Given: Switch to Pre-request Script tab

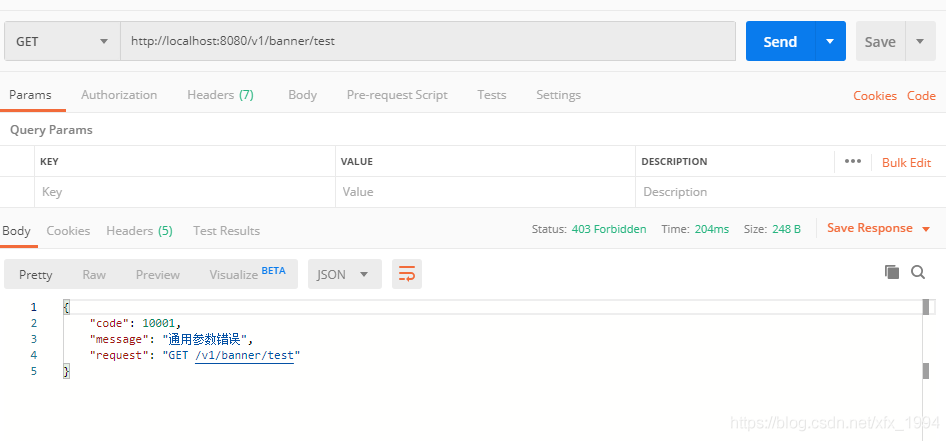Looking at the screenshot, I should click(x=397, y=95).
